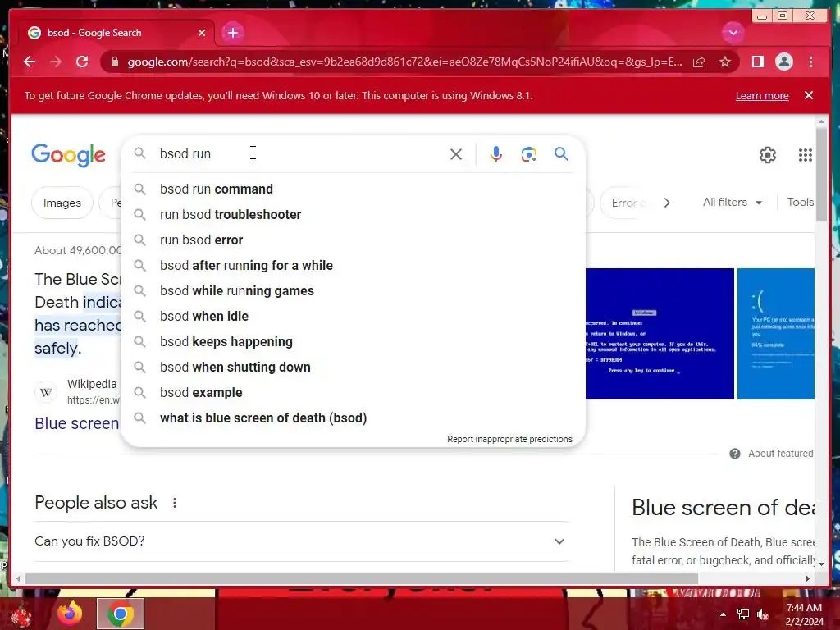The width and height of the screenshot is (840, 630).
Task: Select suggestion 'run bsod error'
Action: (354, 240)
